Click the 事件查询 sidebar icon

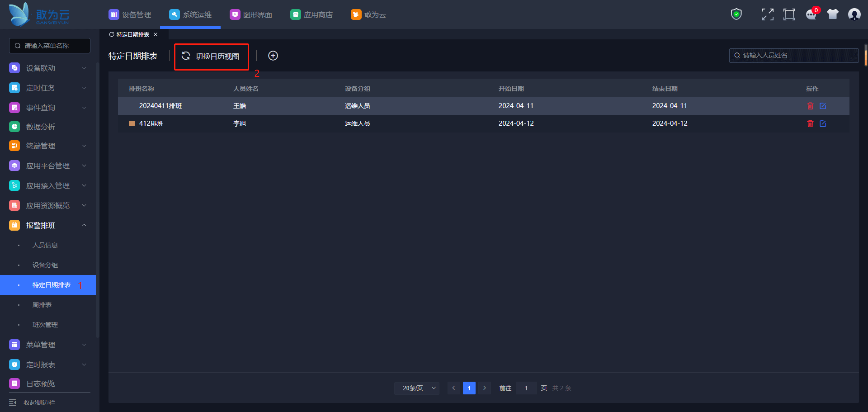14,108
